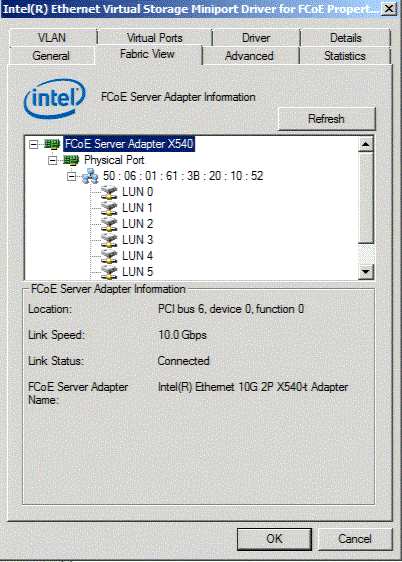This screenshot has width=402, height=562.
Task: Click the 'Link Speed:' label
Action: 56,335
